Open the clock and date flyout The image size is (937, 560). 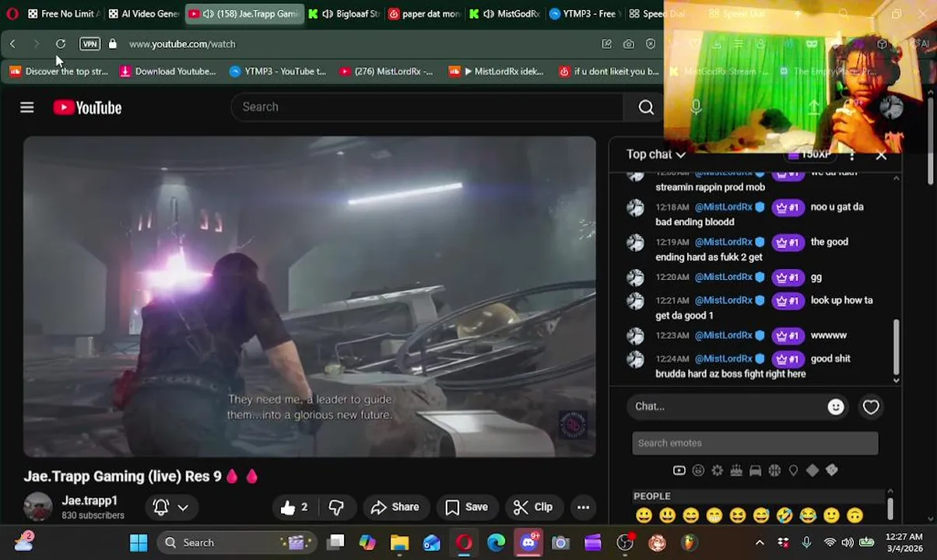904,542
